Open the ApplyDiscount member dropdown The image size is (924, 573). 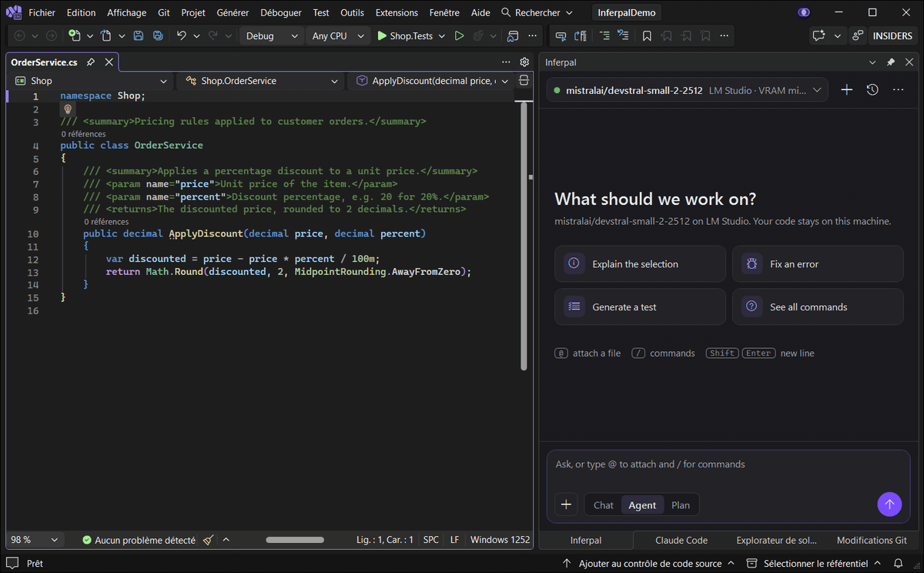433,80
